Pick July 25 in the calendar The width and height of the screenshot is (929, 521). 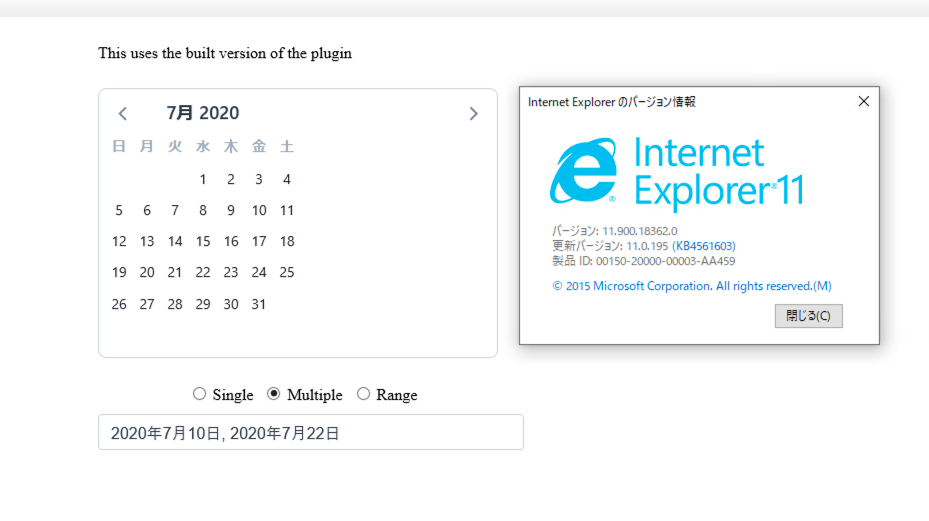[x=287, y=272]
